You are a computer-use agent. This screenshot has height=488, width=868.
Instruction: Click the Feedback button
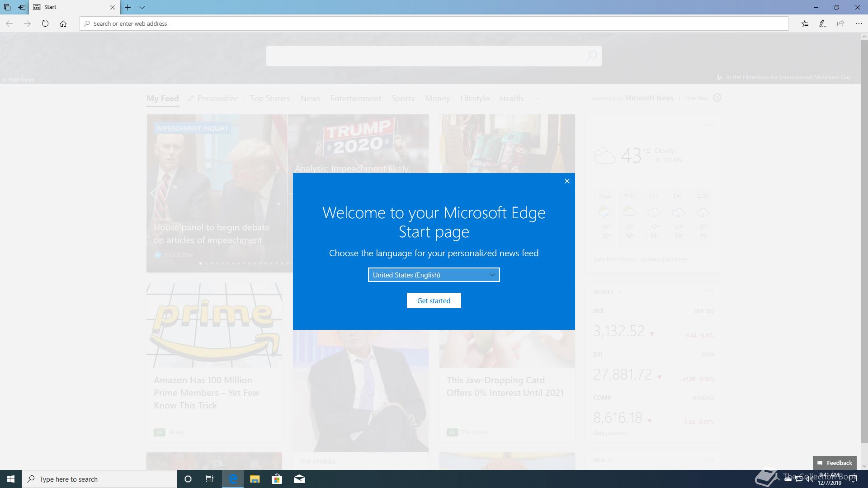coord(835,463)
